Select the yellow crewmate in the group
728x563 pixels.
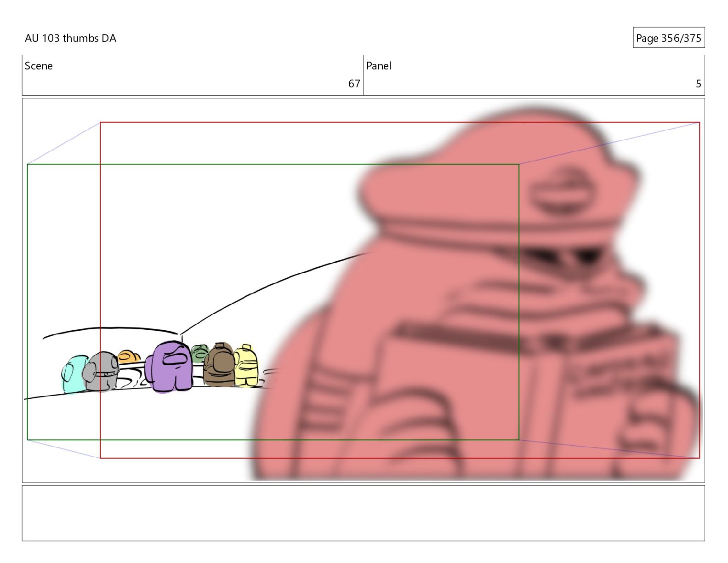(246, 366)
